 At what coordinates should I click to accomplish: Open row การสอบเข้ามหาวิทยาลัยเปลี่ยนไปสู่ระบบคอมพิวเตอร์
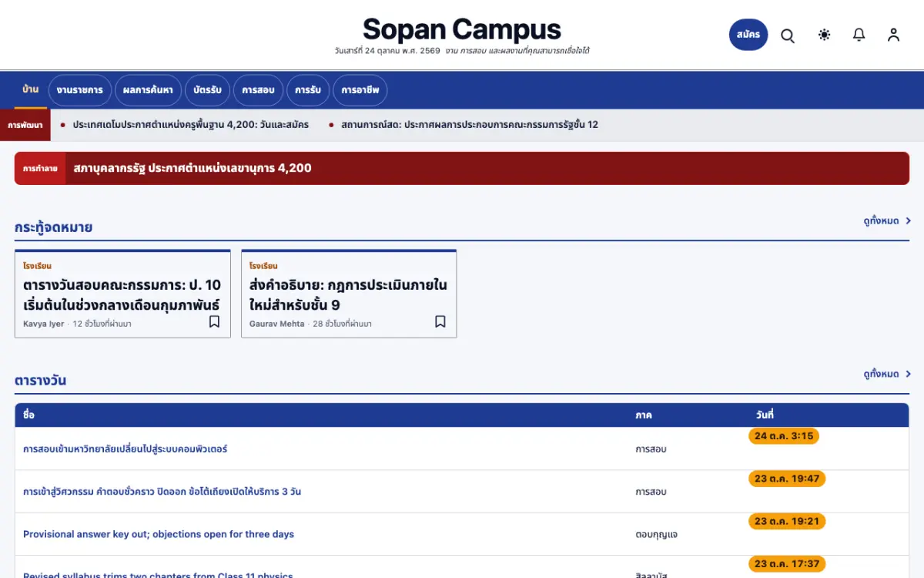(x=125, y=449)
